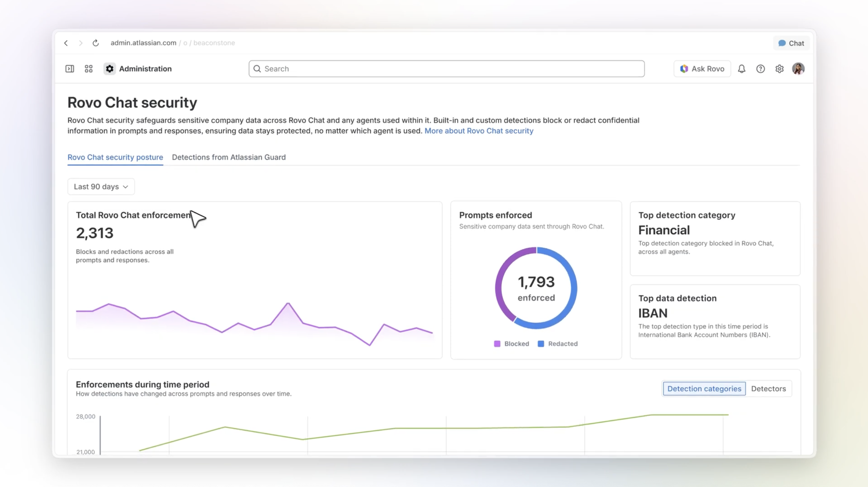Viewport: 868px width, 487px height.
Task: Click the IBAN top data detection value
Action: [x=653, y=313]
